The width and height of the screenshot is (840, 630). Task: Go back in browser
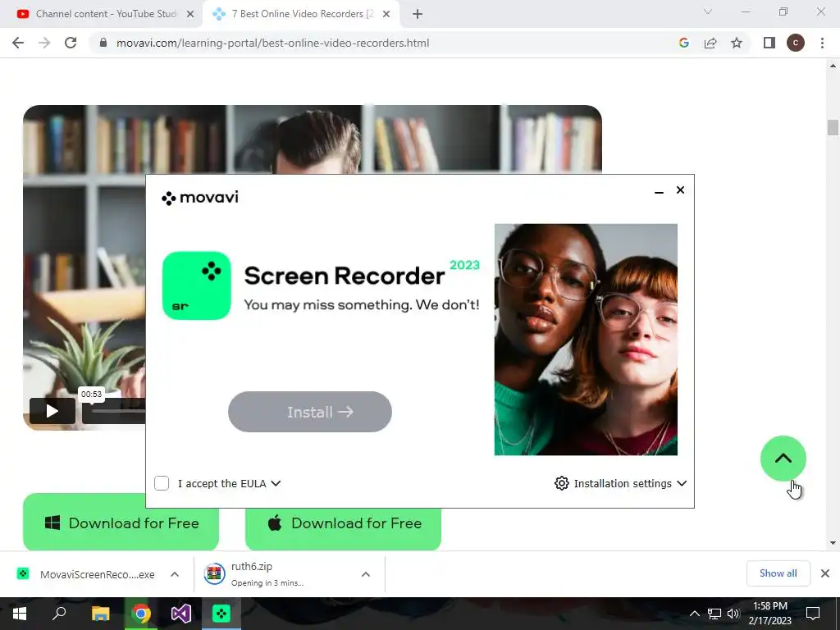[18, 43]
